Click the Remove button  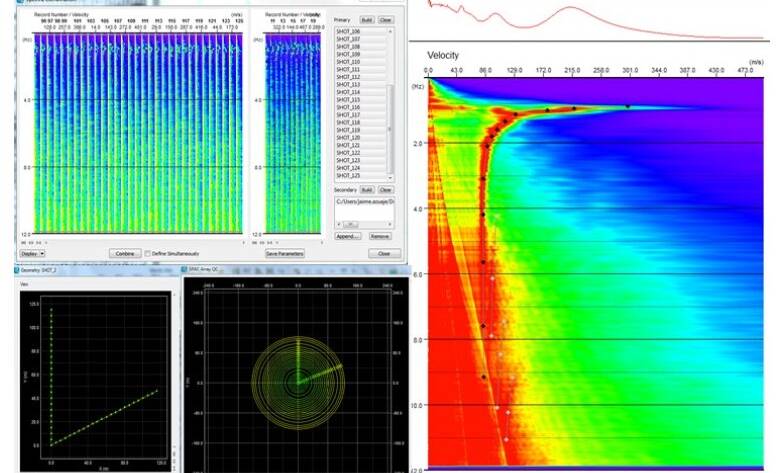[x=380, y=236]
